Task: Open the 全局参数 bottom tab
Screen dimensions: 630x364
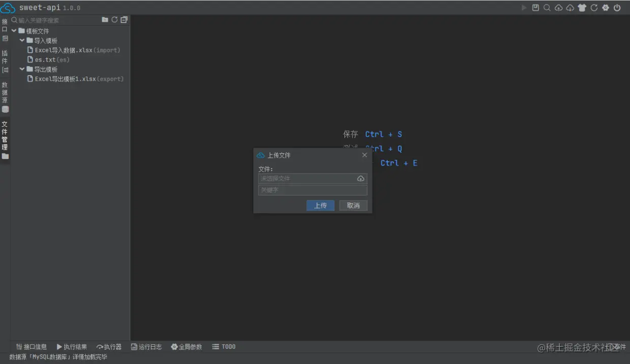Action: tap(186, 347)
